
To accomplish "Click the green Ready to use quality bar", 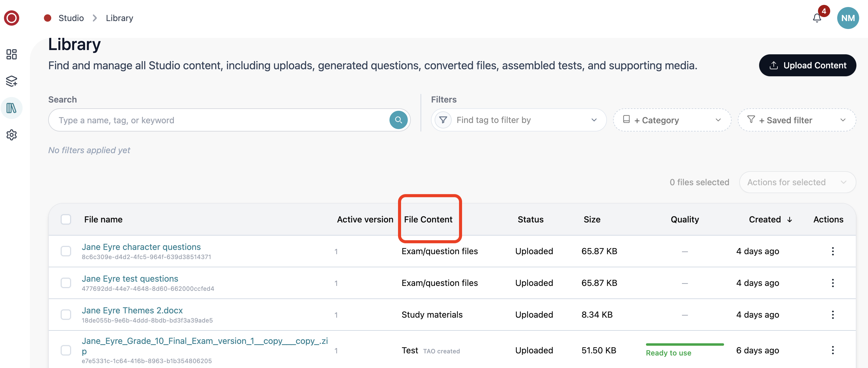I will point(685,345).
